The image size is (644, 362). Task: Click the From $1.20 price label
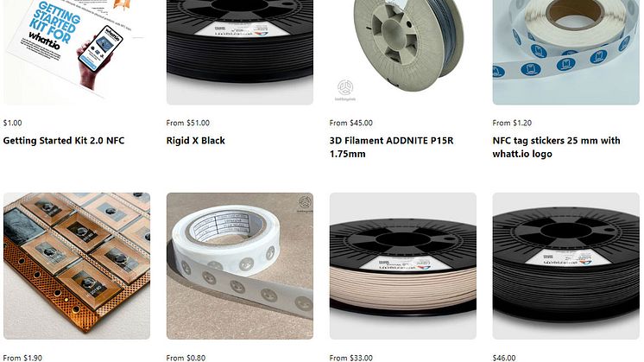[x=512, y=123]
